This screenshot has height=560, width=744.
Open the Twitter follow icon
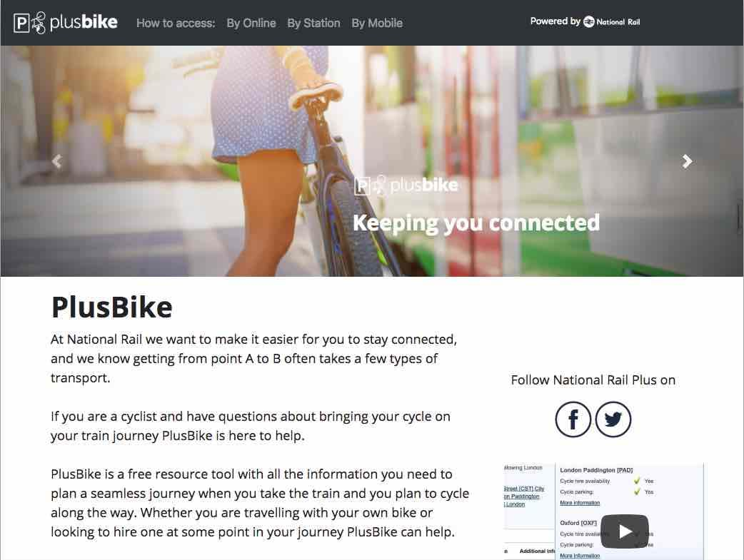click(613, 419)
